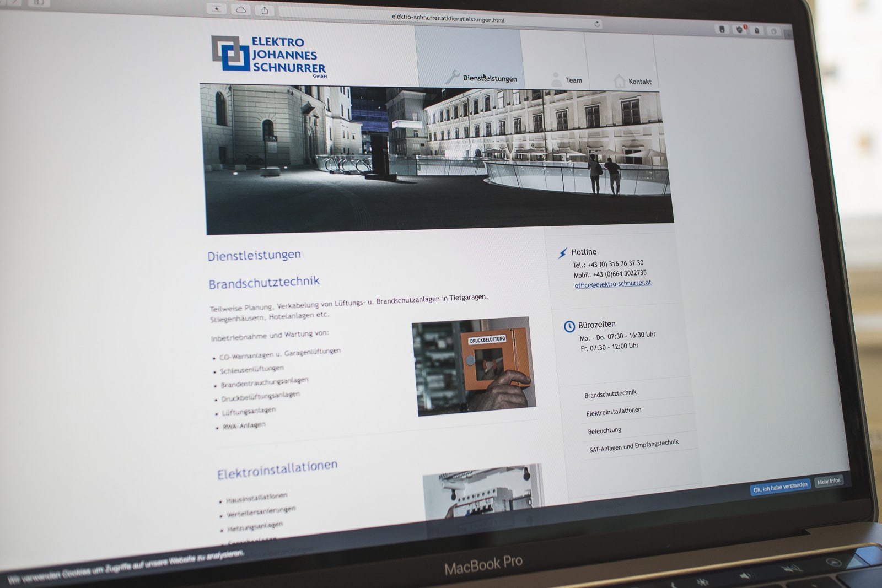882x588 pixels.
Task: Click the Druckbelüftung photo thumbnail
Action: coord(474,366)
